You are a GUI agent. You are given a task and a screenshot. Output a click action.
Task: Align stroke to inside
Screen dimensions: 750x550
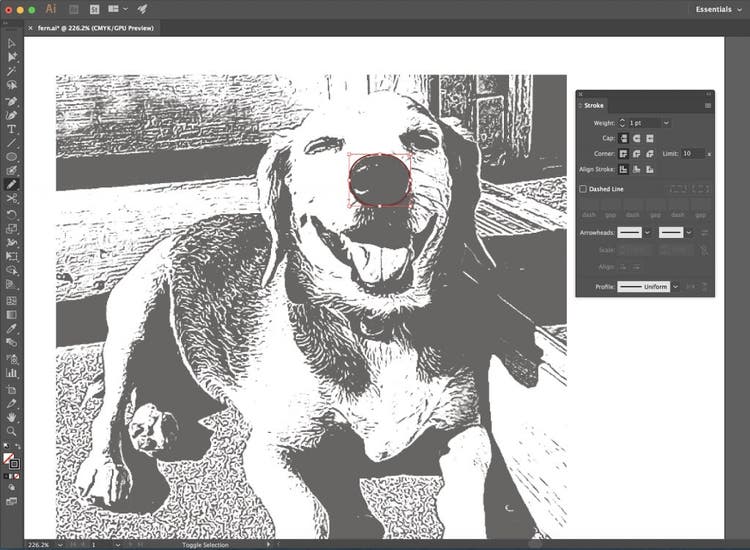click(x=636, y=170)
